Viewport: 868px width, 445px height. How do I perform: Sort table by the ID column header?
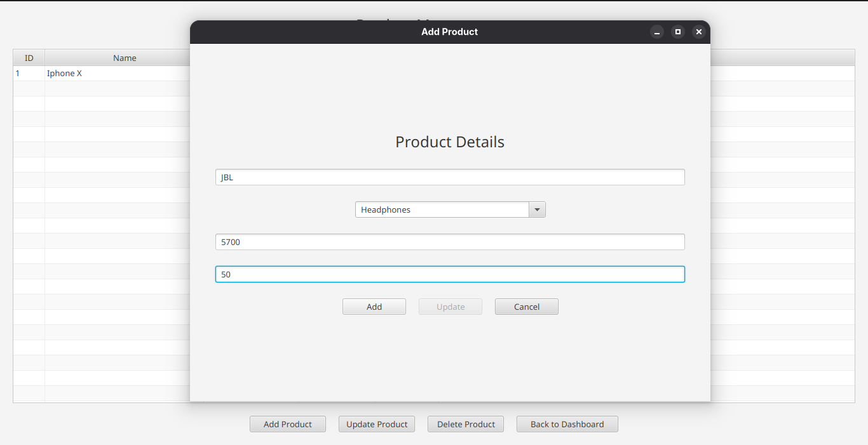tap(29, 58)
